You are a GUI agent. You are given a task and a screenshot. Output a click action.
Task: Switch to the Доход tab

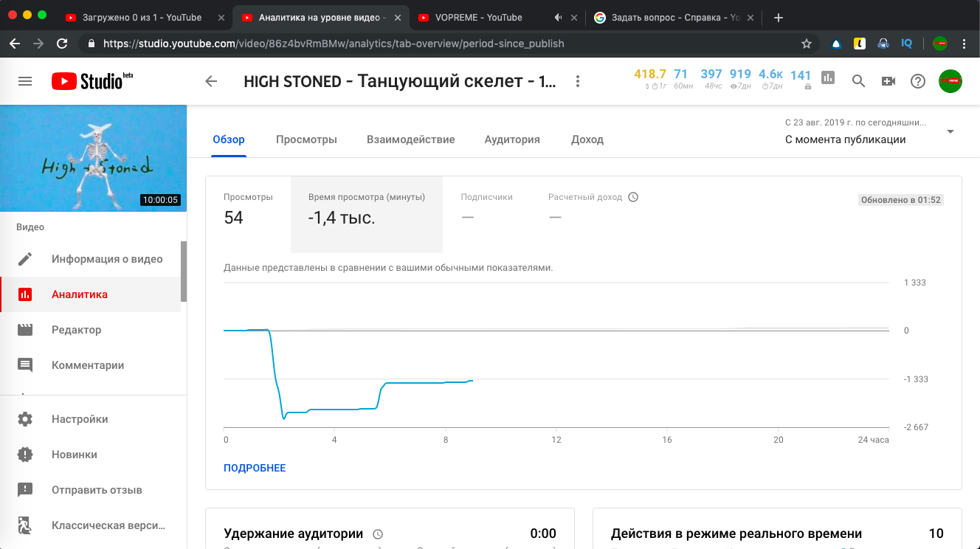point(587,139)
